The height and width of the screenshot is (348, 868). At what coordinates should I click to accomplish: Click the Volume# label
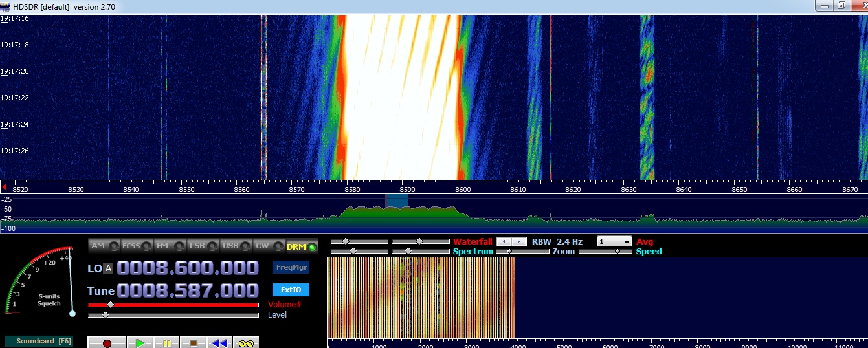(284, 305)
